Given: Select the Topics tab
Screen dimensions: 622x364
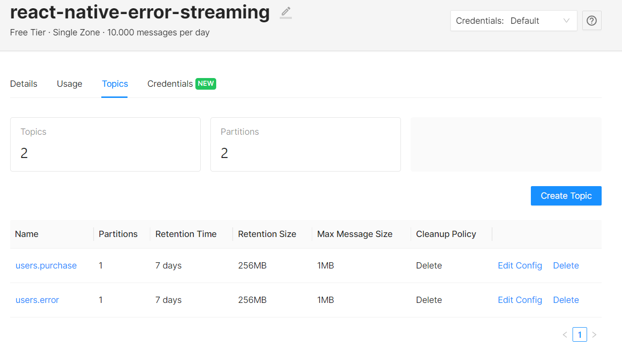Looking at the screenshot, I should click(115, 84).
